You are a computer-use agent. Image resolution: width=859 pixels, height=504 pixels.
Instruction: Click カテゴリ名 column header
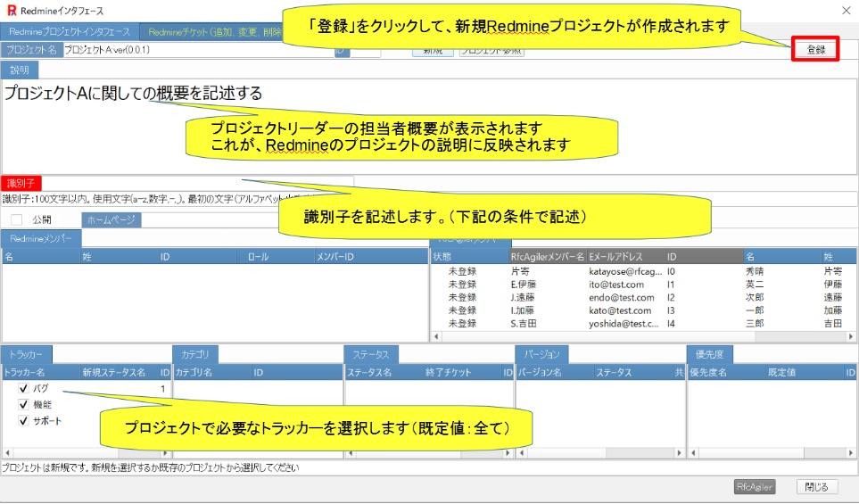pyautogui.click(x=212, y=373)
